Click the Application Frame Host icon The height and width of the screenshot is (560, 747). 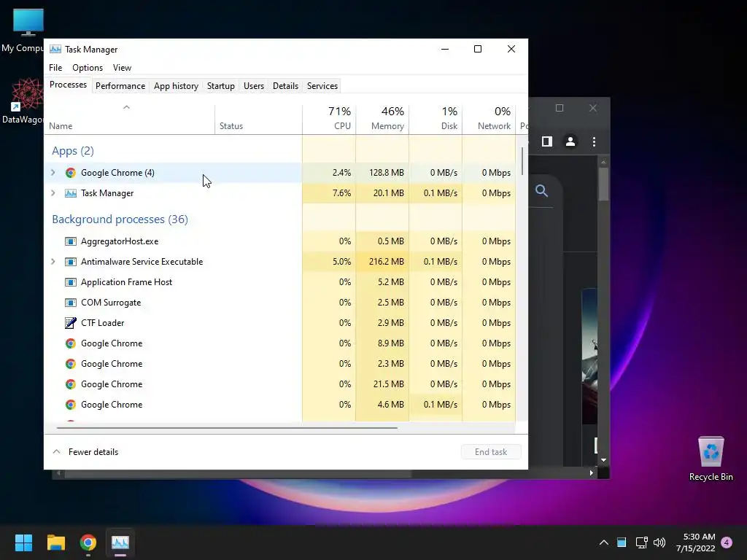tap(71, 282)
